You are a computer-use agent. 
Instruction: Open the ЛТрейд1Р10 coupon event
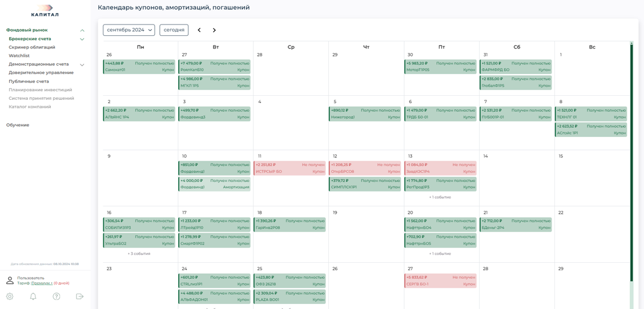coord(215,225)
